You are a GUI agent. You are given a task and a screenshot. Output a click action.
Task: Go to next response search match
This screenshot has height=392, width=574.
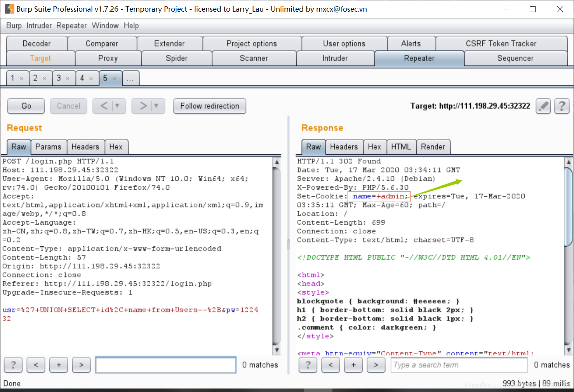click(x=376, y=365)
